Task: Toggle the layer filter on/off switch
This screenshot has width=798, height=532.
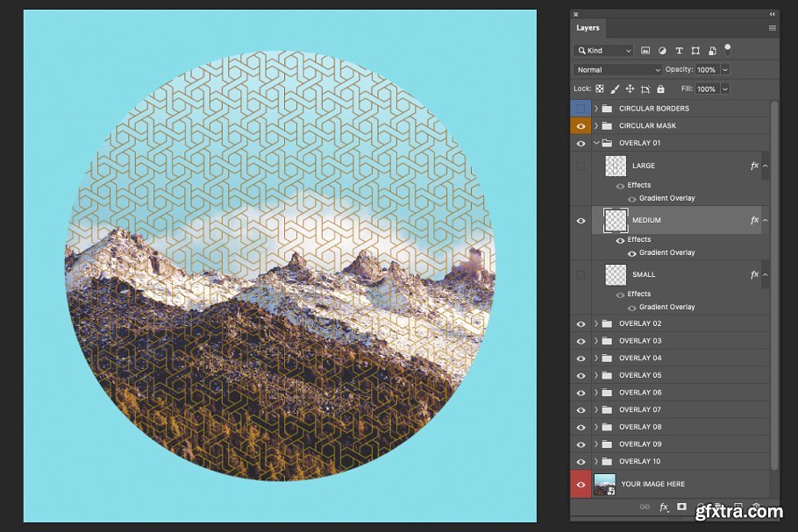Action: click(727, 49)
